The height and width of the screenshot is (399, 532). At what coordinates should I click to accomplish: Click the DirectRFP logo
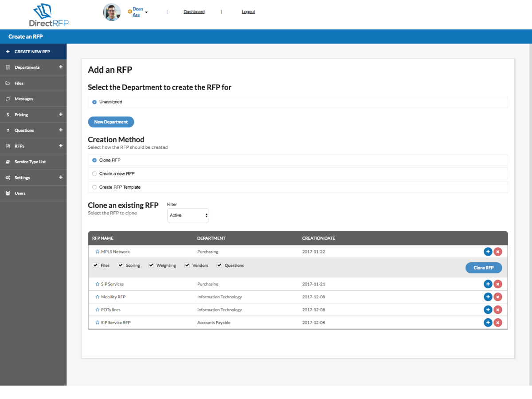click(x=49, y=15)
